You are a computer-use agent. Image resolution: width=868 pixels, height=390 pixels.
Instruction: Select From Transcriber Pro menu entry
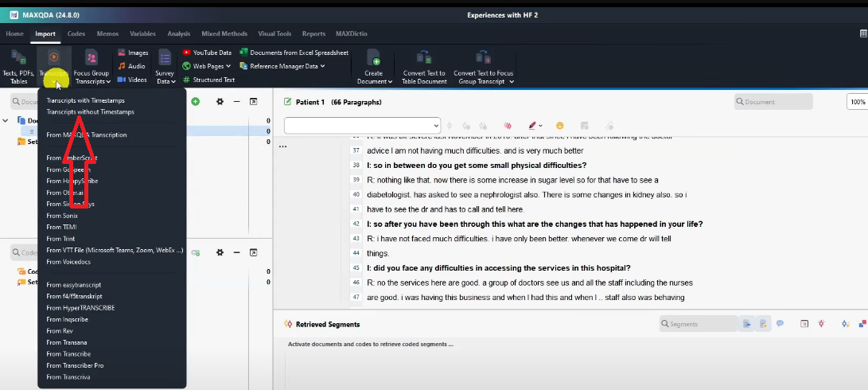(75, 365)
